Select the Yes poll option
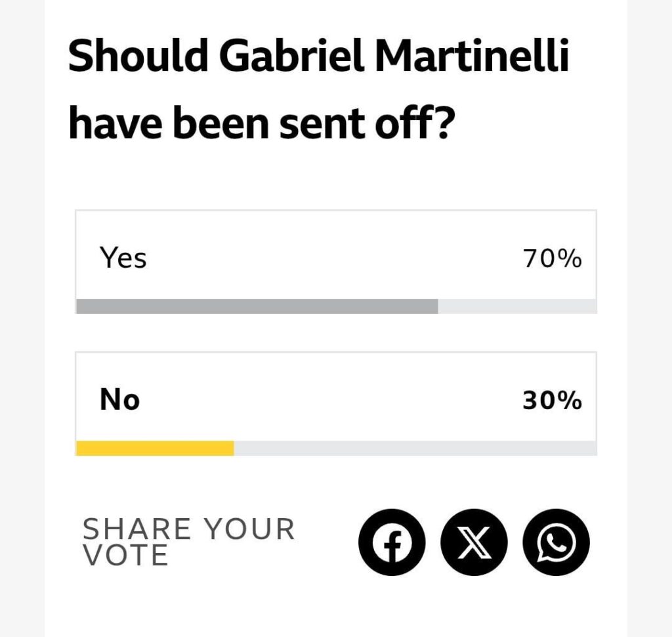The height and width of the screenshot is (637, 672). [x=336, y=259]
